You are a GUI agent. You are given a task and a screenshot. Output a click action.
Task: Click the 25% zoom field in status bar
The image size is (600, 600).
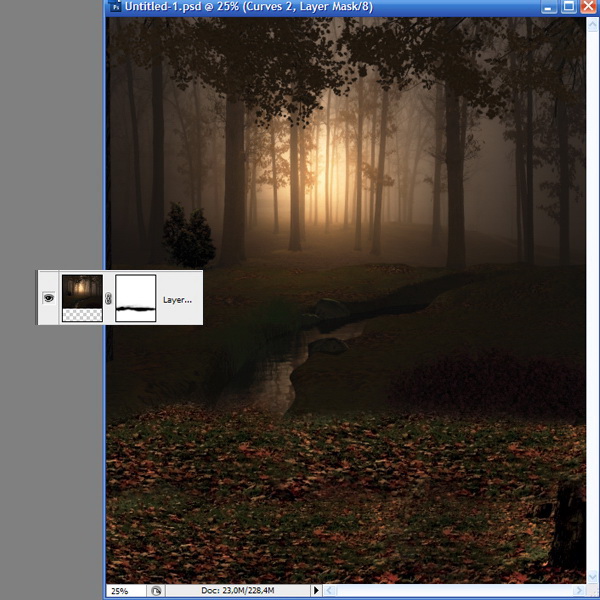coord(126,591)
